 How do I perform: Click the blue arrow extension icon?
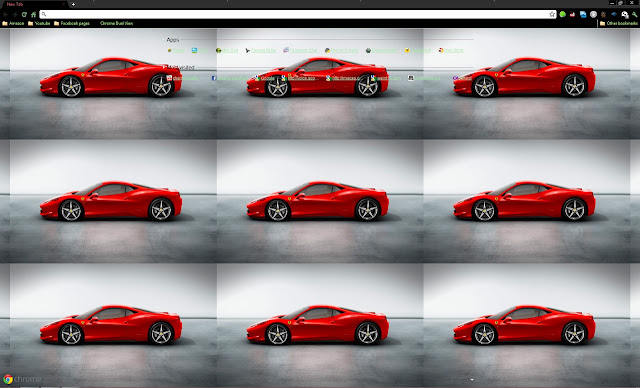point(613,14)
